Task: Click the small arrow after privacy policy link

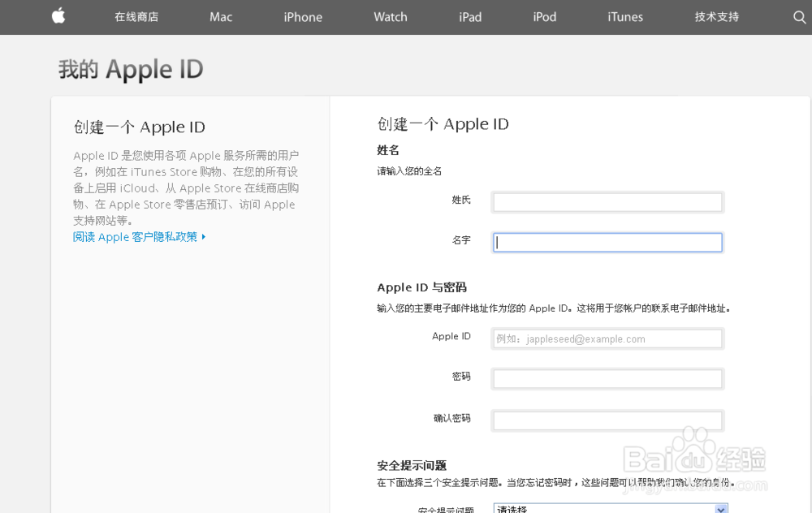Action: 204,237
